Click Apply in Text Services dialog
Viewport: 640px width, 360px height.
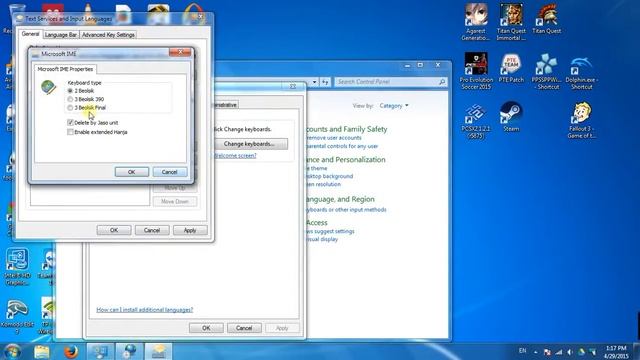pyautogui.click(x=190, y=230)
